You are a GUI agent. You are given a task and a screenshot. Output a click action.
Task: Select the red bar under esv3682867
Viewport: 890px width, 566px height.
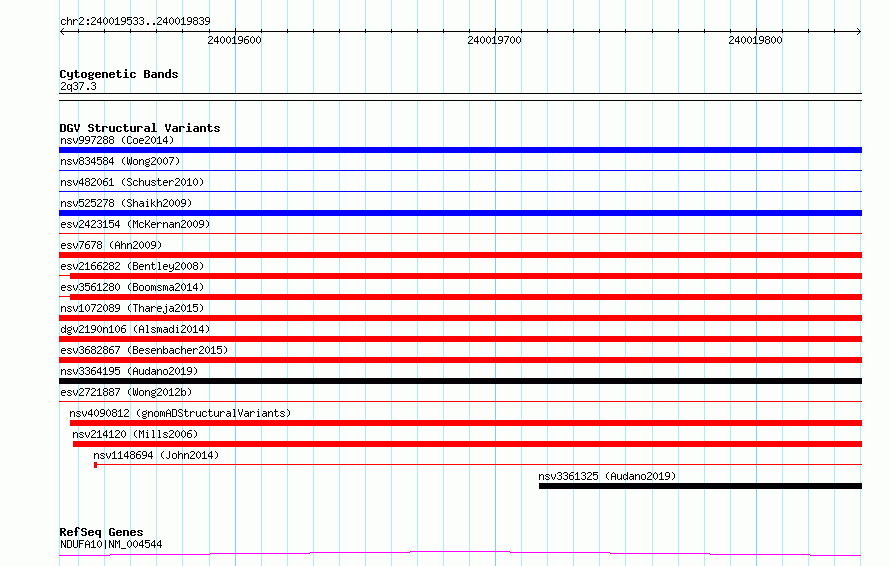coord(460,360)
